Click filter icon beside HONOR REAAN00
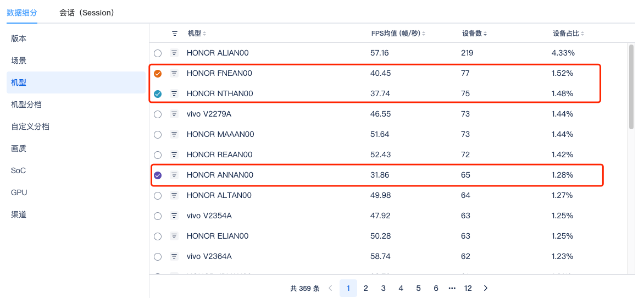 (x=174, y=155)
